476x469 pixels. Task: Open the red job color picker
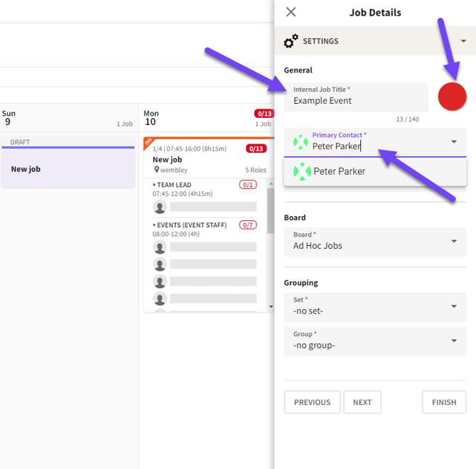[452, 97]
